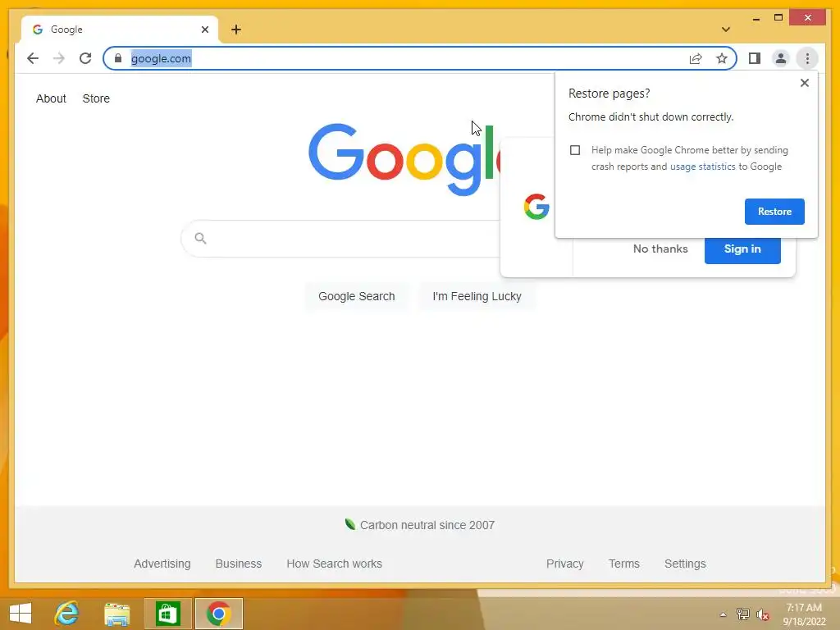The image size is (840, 630).
Task: Open a new tab with the plus icon
Action: (236, 30)
